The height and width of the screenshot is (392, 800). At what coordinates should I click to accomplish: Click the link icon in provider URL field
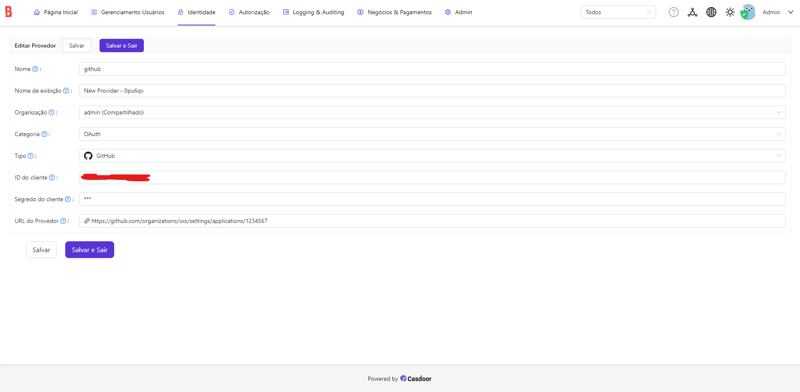tap(87, 221)
